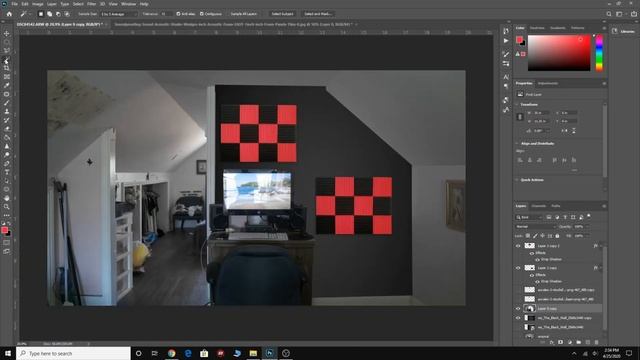Click the search icon at top right

click(609, 14)
